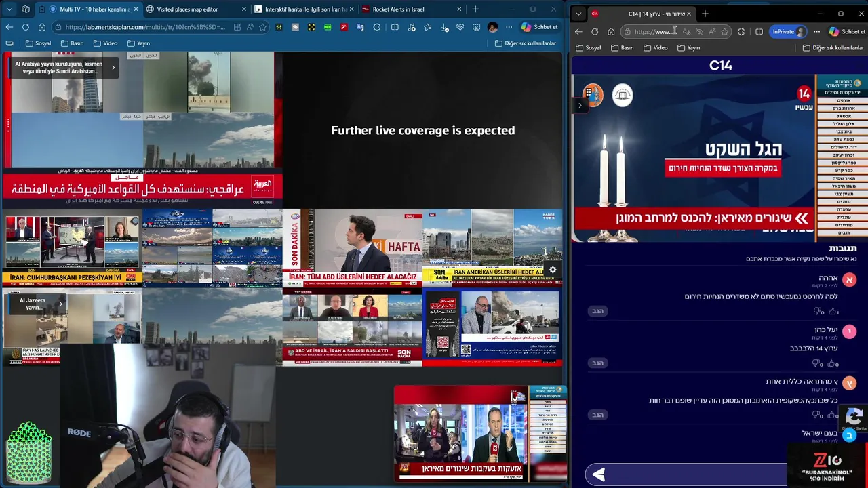
Task: Open the Settings and more menu in the left browser
Action: coord(507,27)
